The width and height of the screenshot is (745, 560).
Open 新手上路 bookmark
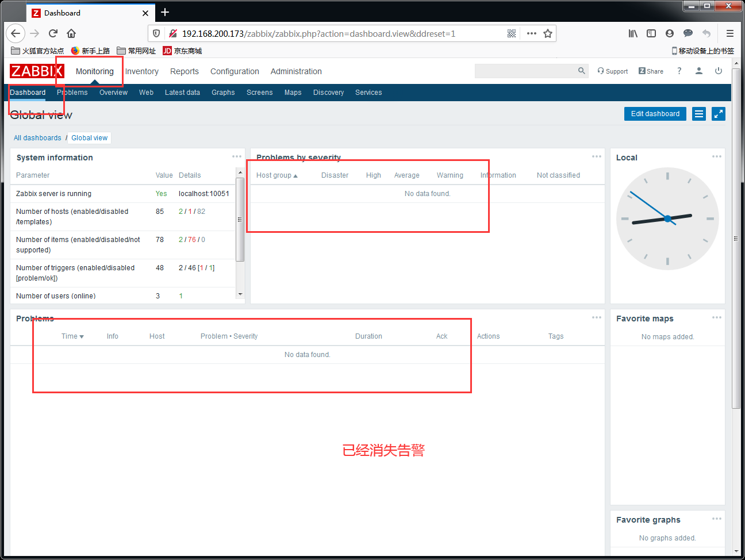[x=90, y=51]
